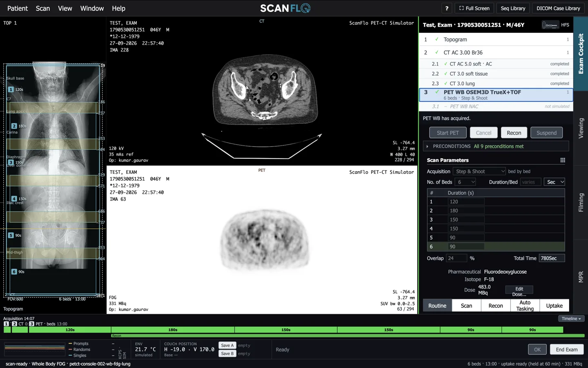This screenshot has height=368, width=588.
Task: Click the ScanFlo logo
Action: click(285, 8)
